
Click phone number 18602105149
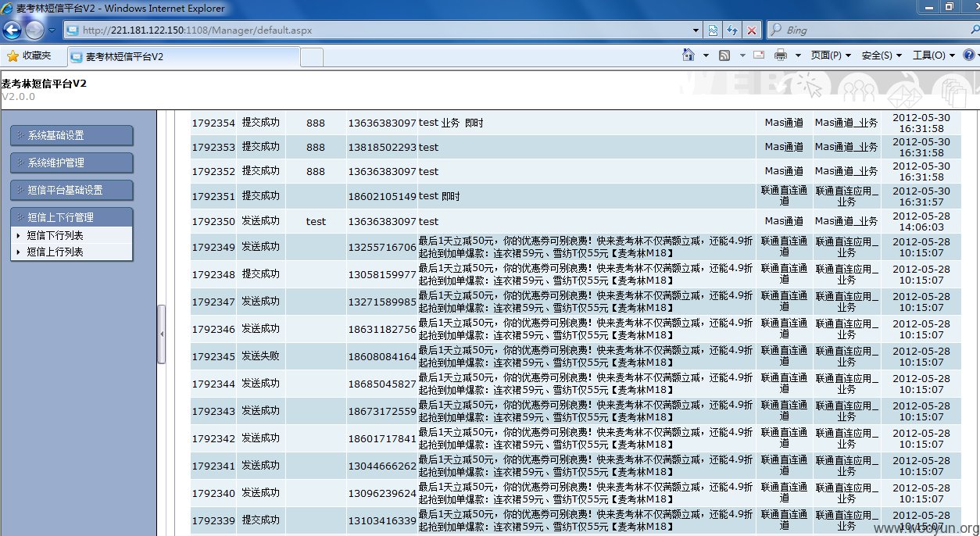click(382, 196)
